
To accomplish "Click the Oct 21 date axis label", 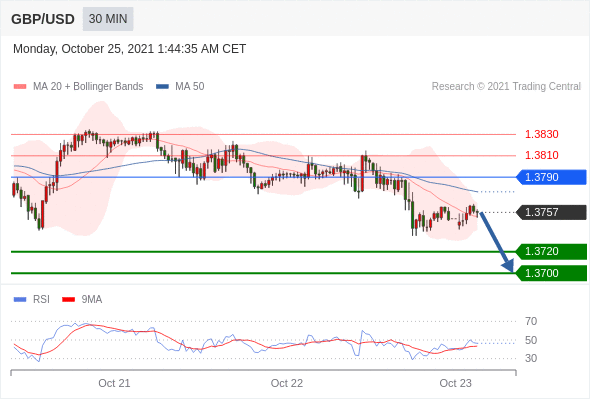I will pyautogui.click(x=114, y=383).
